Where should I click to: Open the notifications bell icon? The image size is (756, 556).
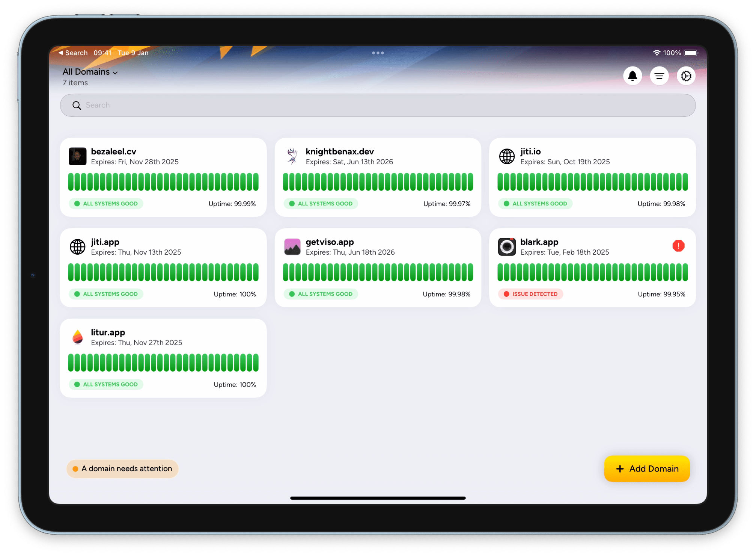(x=633, y=76)
